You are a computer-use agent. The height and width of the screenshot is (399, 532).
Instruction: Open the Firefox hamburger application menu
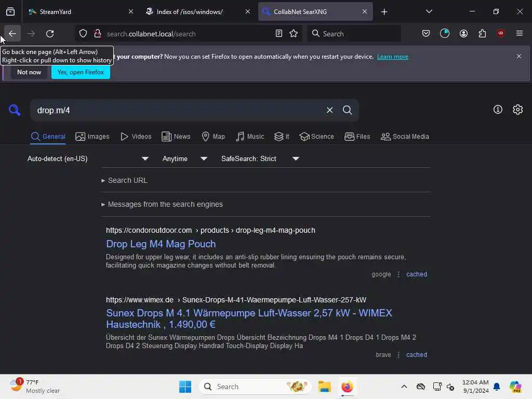click(x=520, y=33)
